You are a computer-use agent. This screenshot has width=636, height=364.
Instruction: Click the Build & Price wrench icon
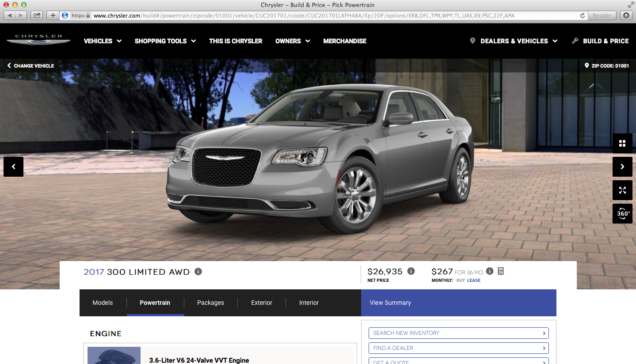[x=575, y=41]
